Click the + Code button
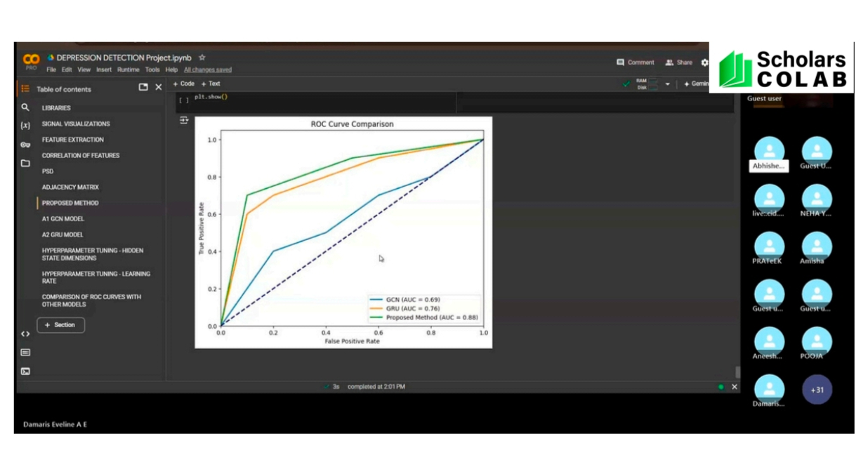This screenshot has height=455, width=868. (x=184, y=84)
